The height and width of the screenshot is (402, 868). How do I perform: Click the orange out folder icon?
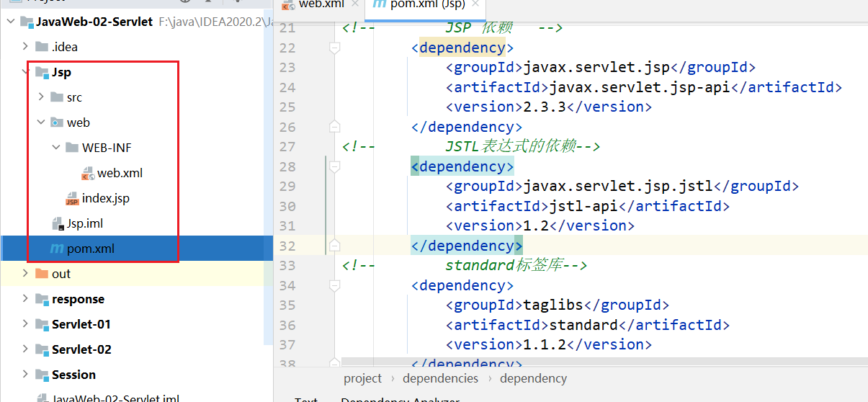[x=42, y=274]
